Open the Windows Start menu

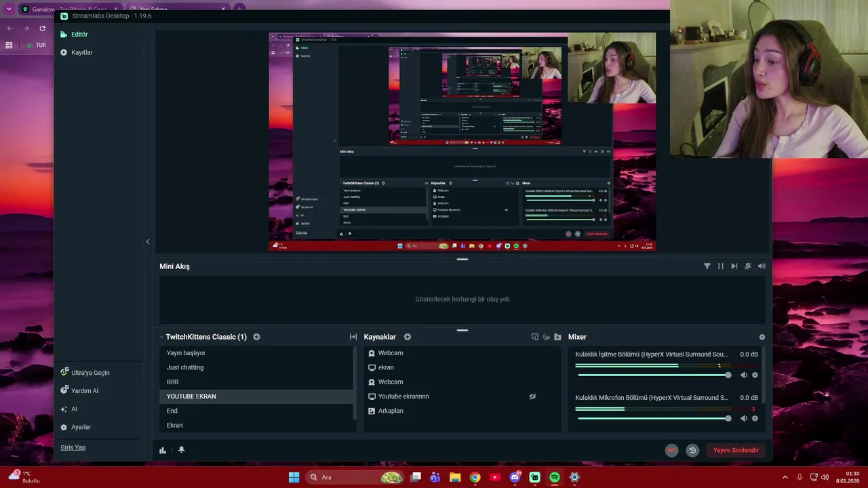pyautogui.click(x=294, y=477)
